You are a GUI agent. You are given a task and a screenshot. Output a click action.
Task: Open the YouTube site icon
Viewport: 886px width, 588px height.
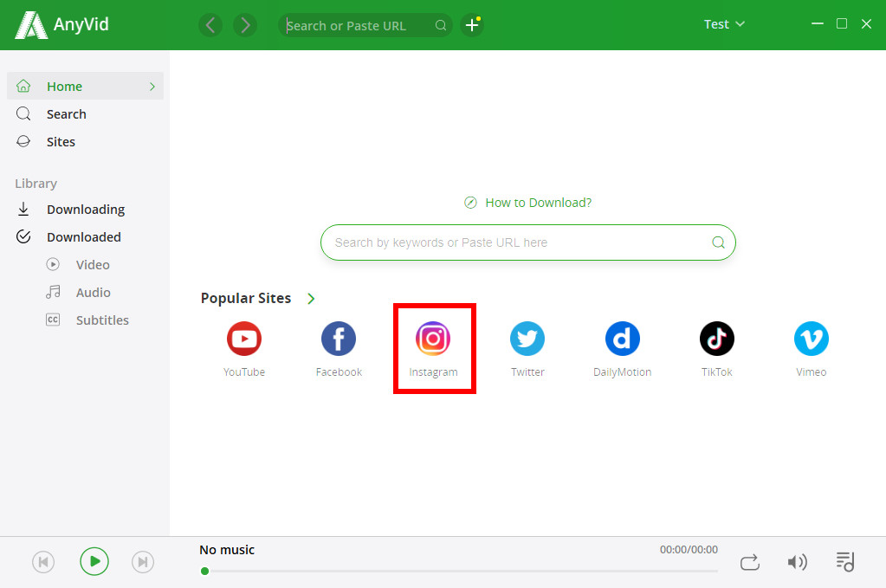(x=244, y=339)
